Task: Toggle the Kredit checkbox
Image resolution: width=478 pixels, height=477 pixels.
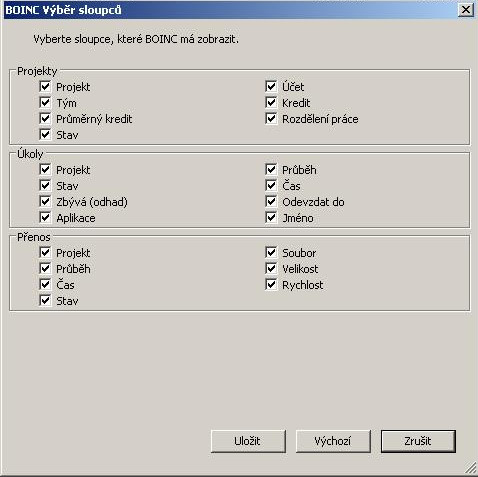Action: click(271, 102)
